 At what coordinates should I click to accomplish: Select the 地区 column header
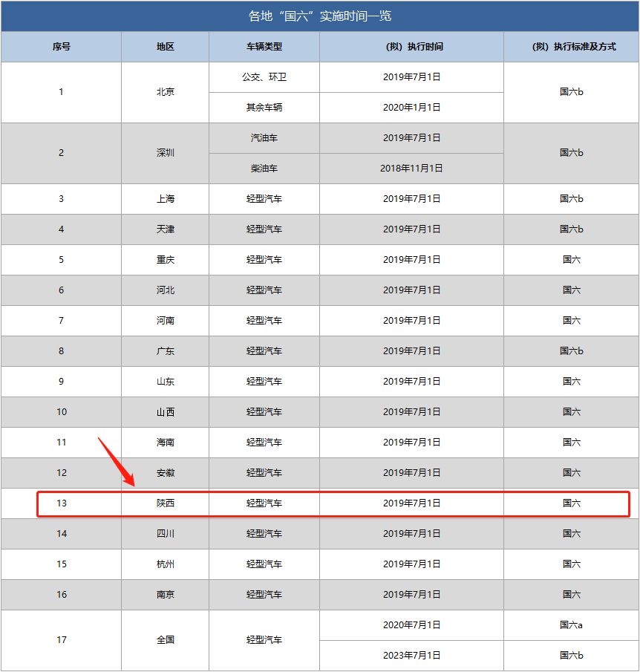(x=165, y=47)
